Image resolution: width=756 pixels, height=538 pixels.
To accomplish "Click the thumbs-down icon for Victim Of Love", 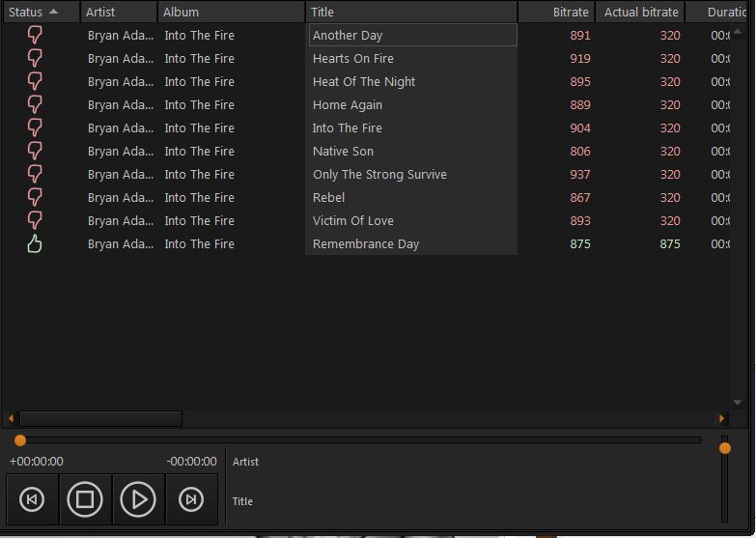I will 34,220.
